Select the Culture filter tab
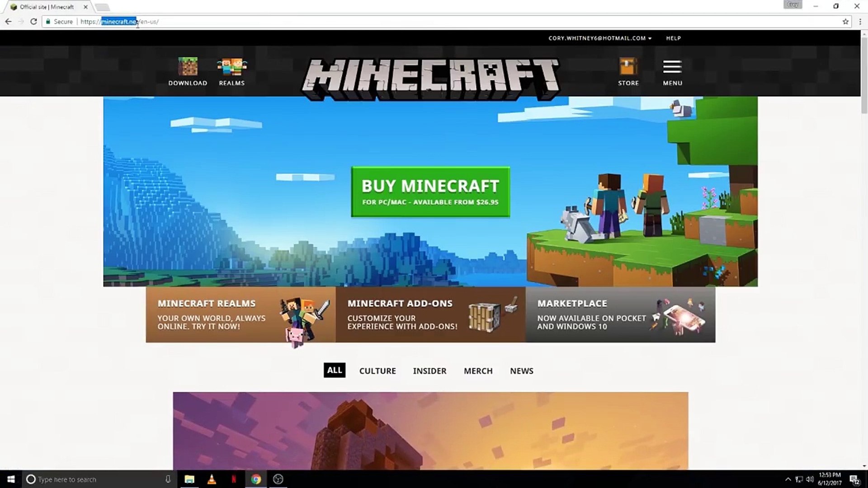The image size is (868, 488). [377, 371]
